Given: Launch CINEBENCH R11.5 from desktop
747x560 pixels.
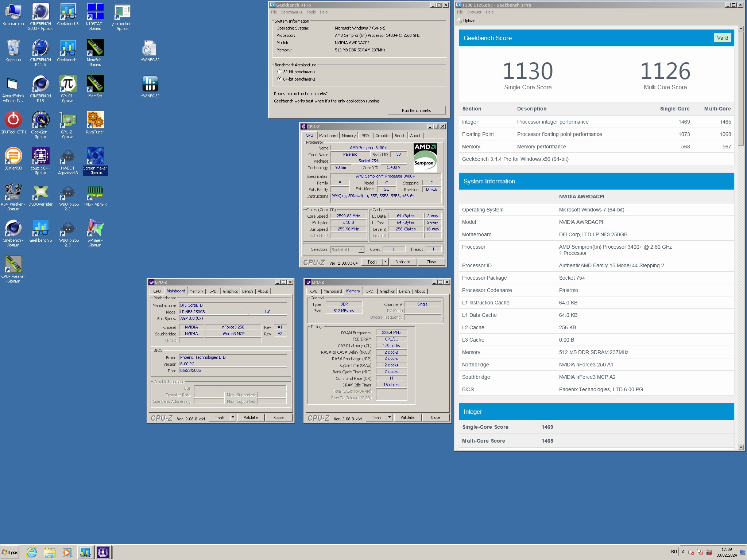Looking at the screenshot, I should [40, 53].
